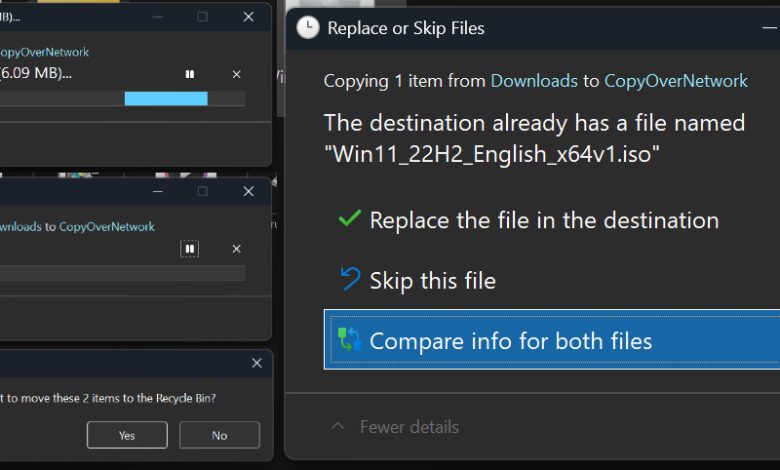Pause the lower Downloads copy operation
780x470 pixels.
pos(190,248)
